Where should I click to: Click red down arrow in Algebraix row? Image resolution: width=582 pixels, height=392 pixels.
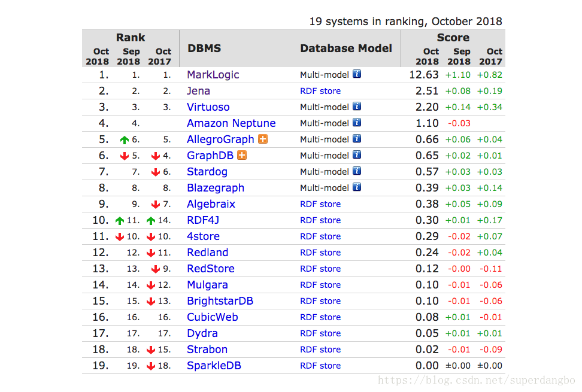tap(156, 204)
